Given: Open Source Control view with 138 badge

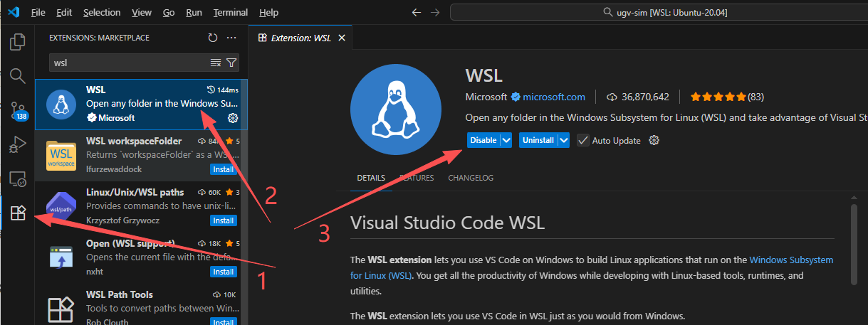Looking at the screenshot, I should pos(17,110).
